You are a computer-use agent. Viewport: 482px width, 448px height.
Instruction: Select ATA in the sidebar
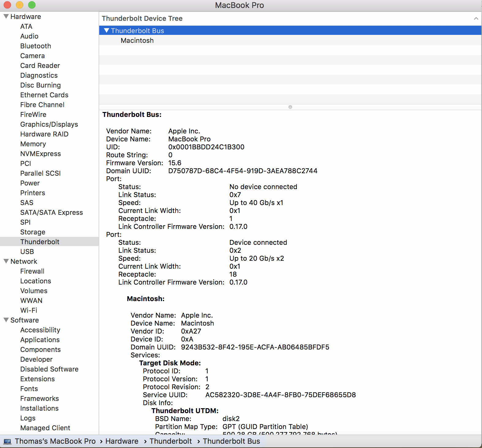pos(26,26)
